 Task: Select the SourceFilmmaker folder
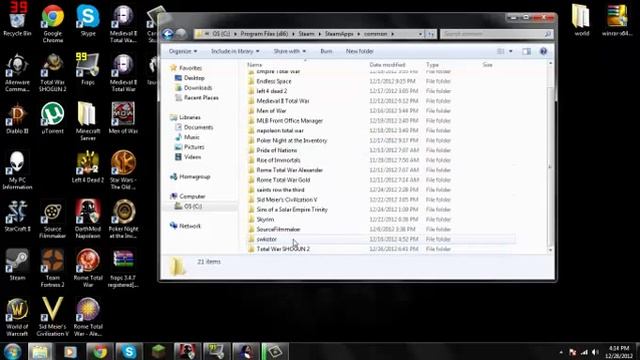coord(278,229)
